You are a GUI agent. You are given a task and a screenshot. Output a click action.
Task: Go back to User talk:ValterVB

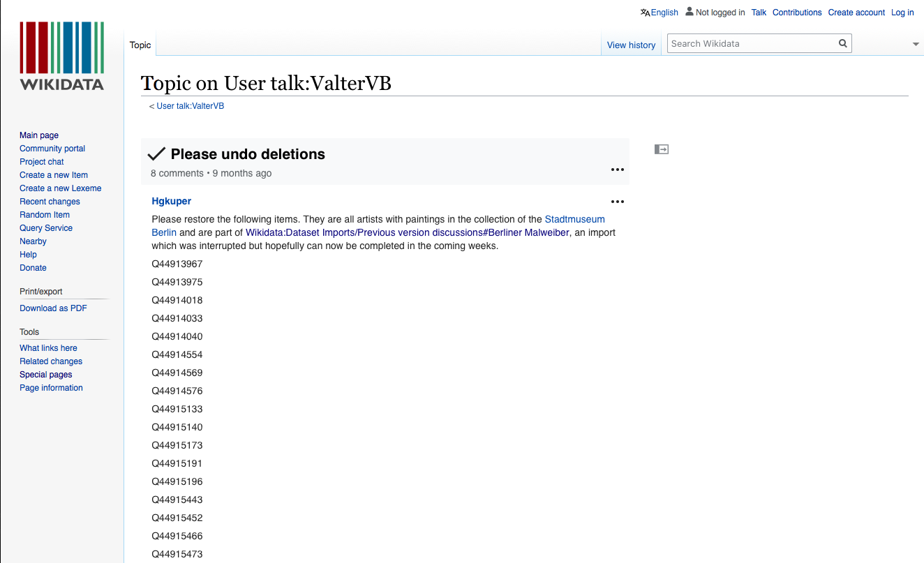coord(190,106)
